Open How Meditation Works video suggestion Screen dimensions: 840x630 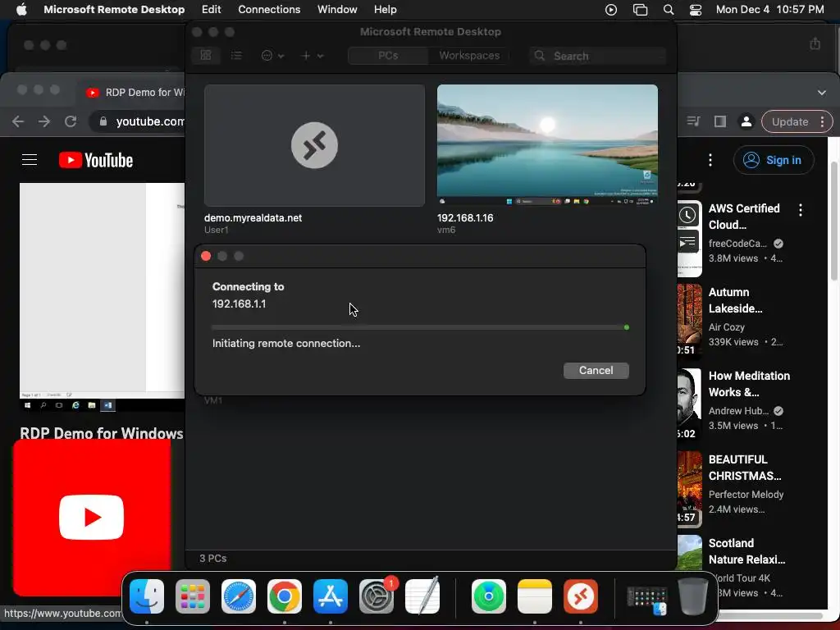click(749, 384)
